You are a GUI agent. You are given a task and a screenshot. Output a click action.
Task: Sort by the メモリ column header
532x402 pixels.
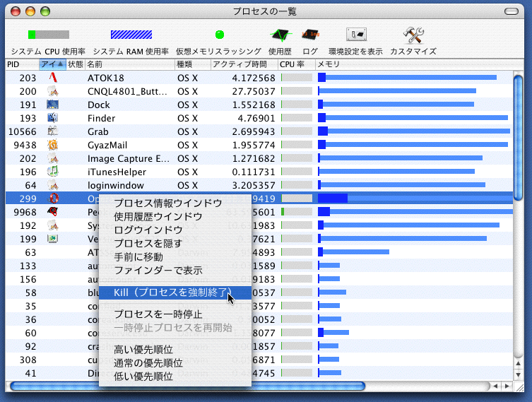pyautogui.click(x=414, y=64)
